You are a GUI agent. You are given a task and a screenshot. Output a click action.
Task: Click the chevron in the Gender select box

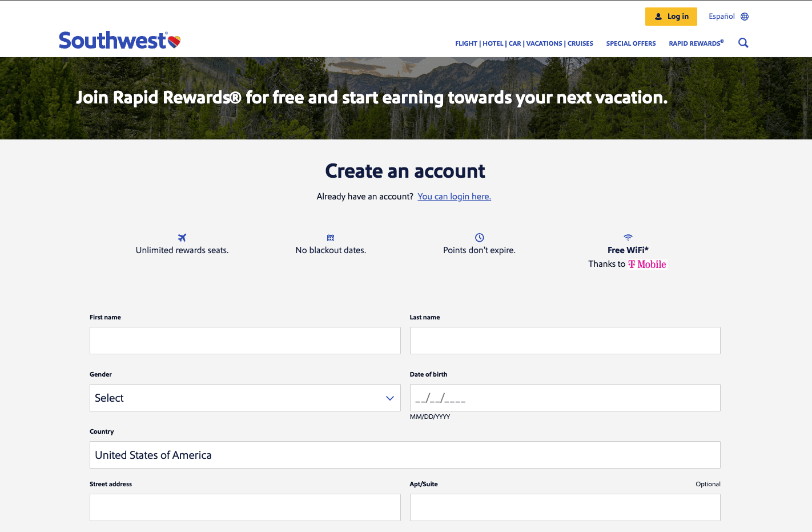point(389,398)
